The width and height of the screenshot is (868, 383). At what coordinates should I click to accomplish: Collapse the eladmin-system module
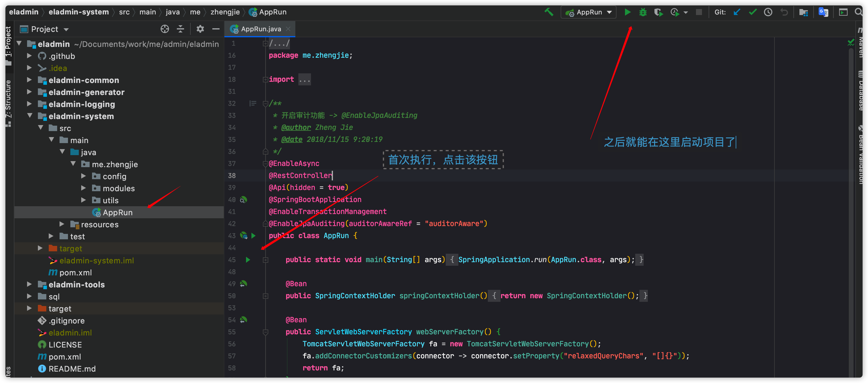(30, 116)
